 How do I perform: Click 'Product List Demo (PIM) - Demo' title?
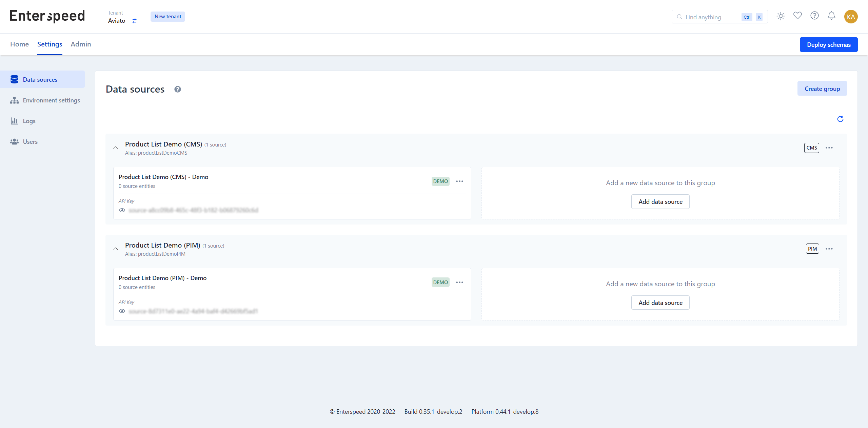coord(162,278)
